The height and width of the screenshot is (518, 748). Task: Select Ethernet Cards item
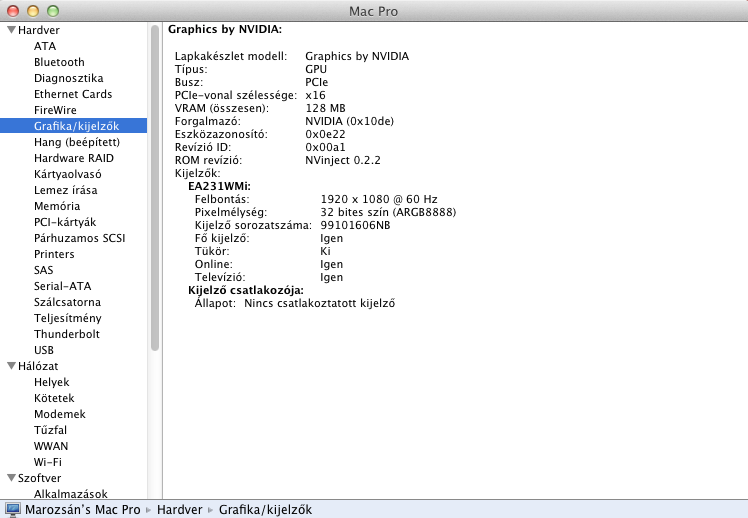(x=73, y=94)
